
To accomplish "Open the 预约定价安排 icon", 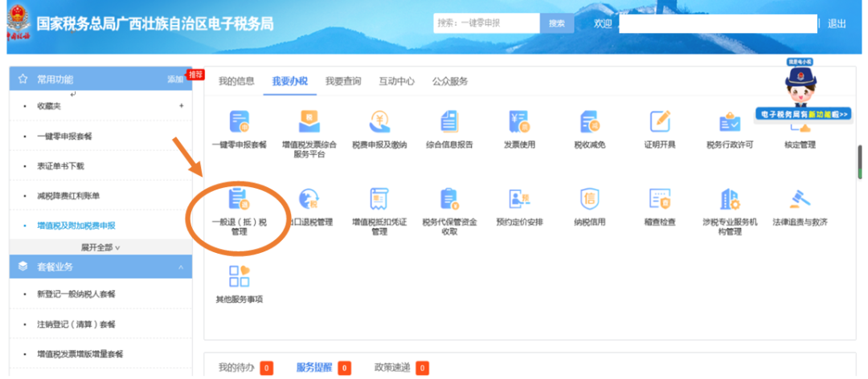I will pos(519,199).
